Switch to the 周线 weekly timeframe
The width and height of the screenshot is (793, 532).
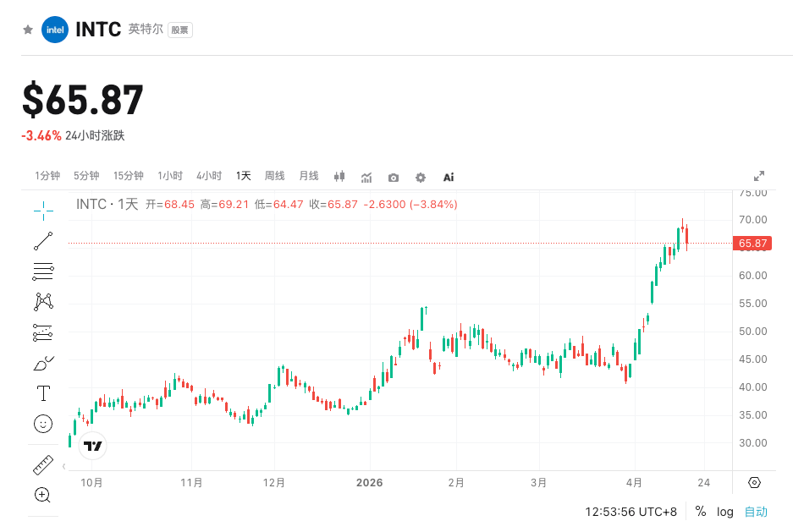tap(275, 176)
